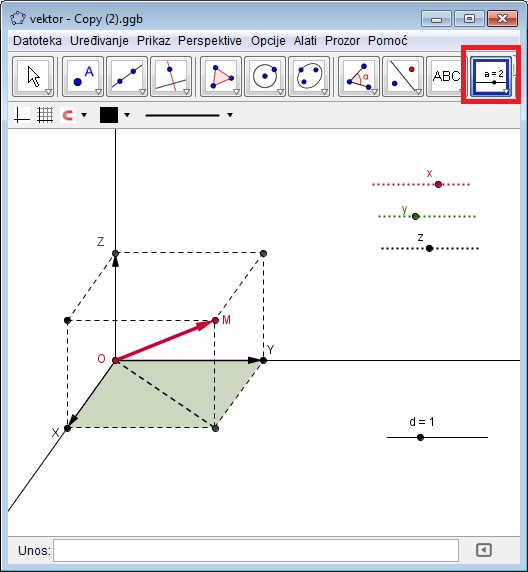Select Circle with center through point tool
Screen dimensions: 528x572
pos(265,77)
